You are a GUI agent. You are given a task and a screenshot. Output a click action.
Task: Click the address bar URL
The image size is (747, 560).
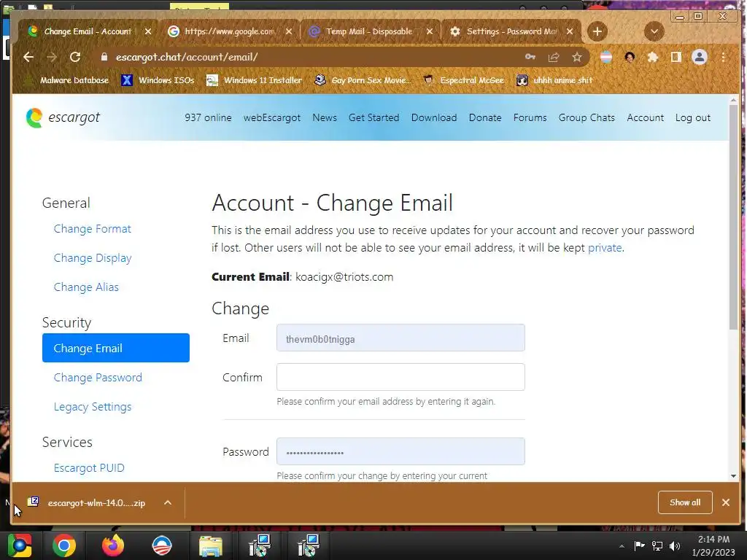187,57
